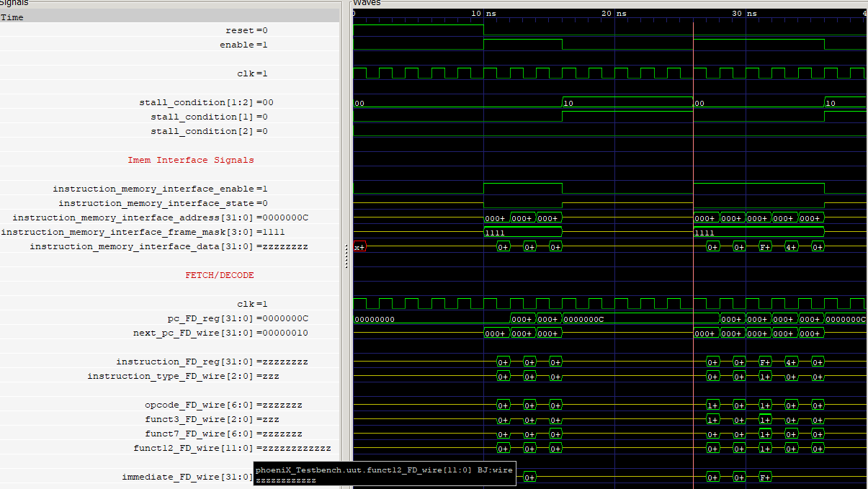Select the FETCH/DECODE comment row

coord(169,275)
